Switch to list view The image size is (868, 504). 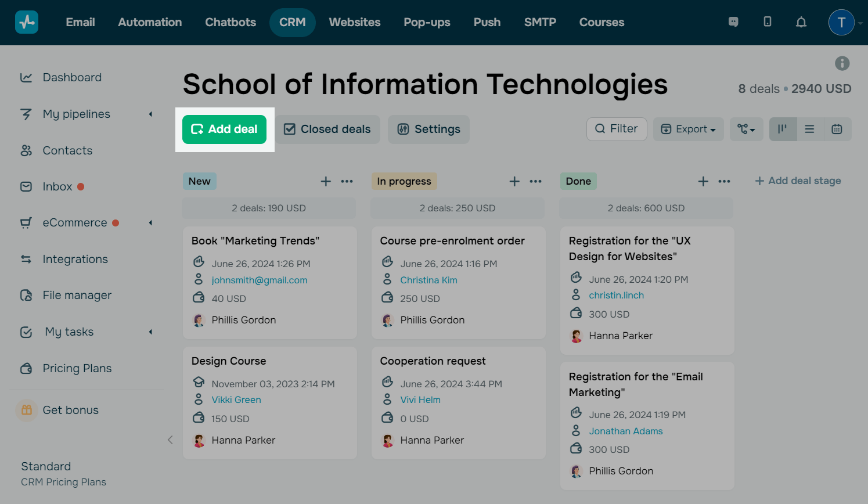(809, 129)
